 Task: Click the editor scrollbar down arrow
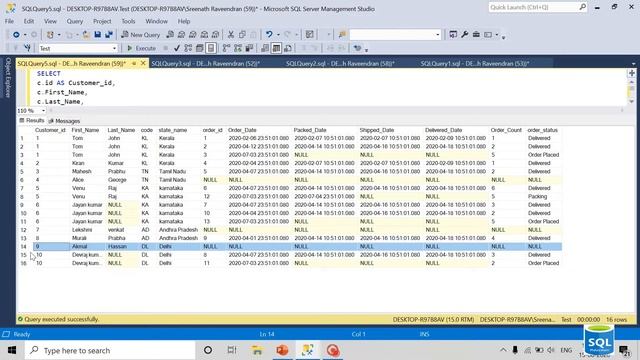click(631, 101)
